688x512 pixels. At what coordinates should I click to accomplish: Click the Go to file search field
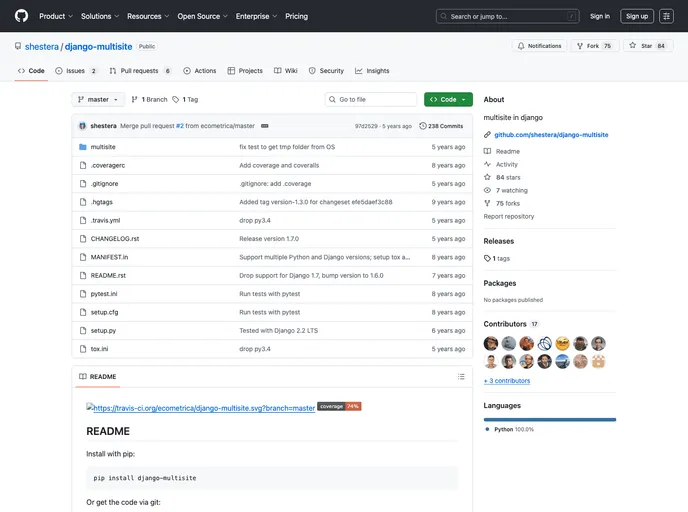(x=371, y=100)
